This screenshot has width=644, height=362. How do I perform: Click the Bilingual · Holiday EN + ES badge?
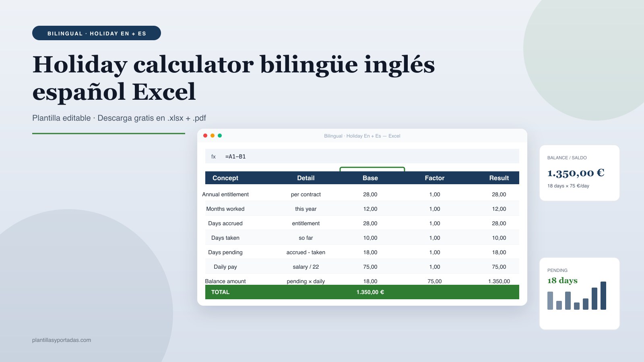[97, 33]
